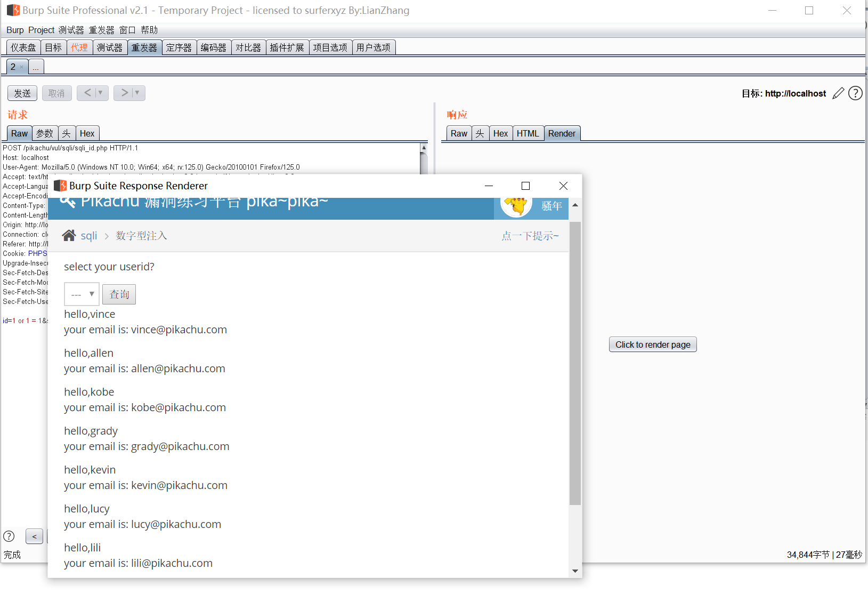Select the response Hex tab

(501, 133)
